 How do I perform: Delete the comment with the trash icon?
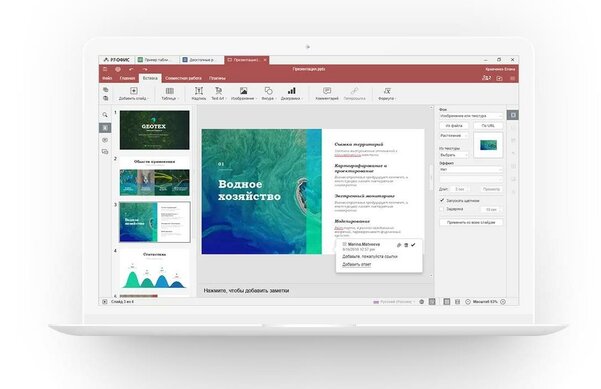click(x=406, y=245)
